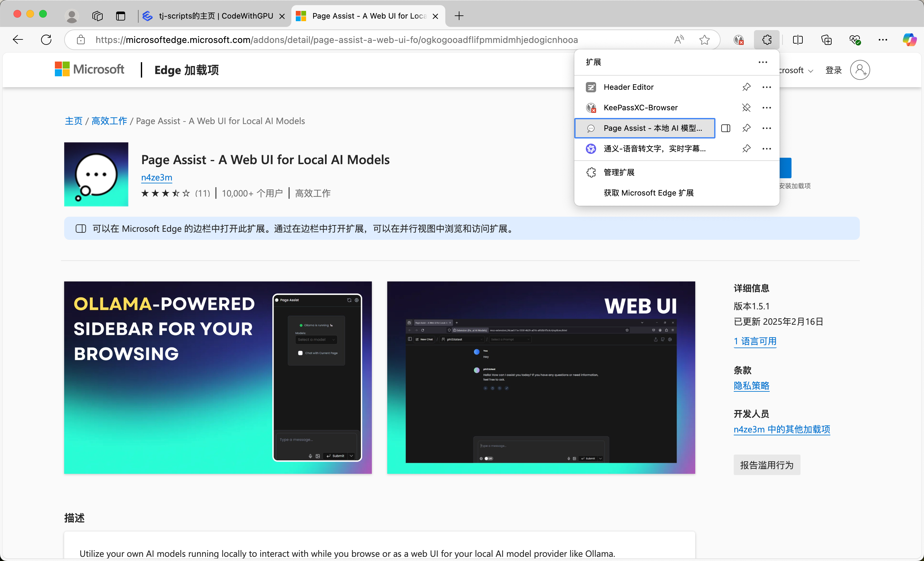The width and height of the screenshot is (924, 561).
Task: Follow the 高效工作 breadcrumb link
Action: point(109,121)
